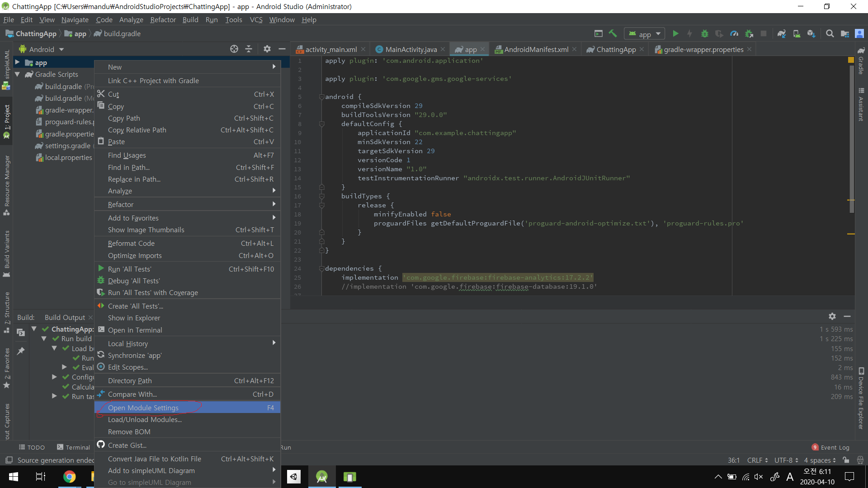Select Copy Path in the context menu
The width and height of the screenshot is (868, 488).
188,118
